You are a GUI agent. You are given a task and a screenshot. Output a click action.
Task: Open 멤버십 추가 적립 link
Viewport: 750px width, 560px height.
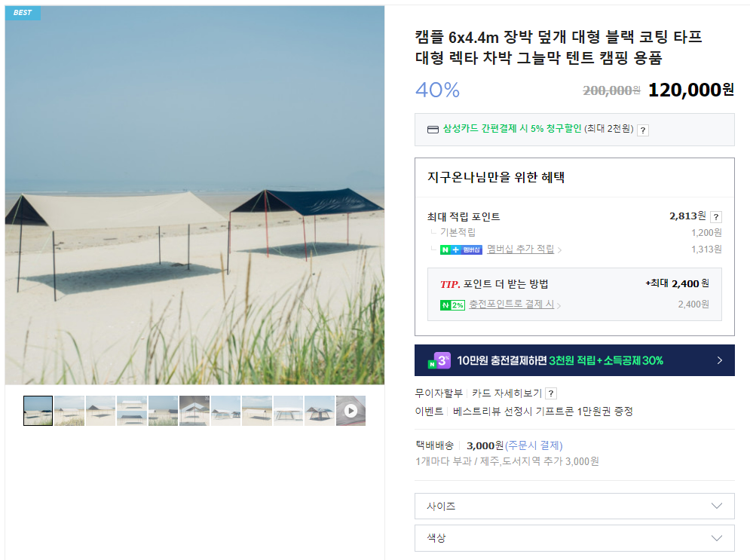point(520,249)
